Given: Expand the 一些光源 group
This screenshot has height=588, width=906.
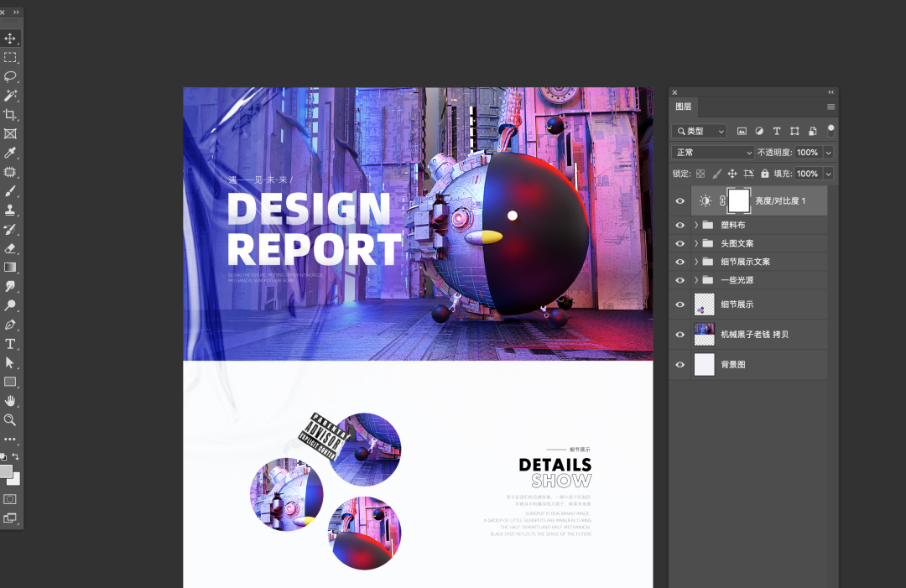Looking at the screenshot, I should pos(696,280).
